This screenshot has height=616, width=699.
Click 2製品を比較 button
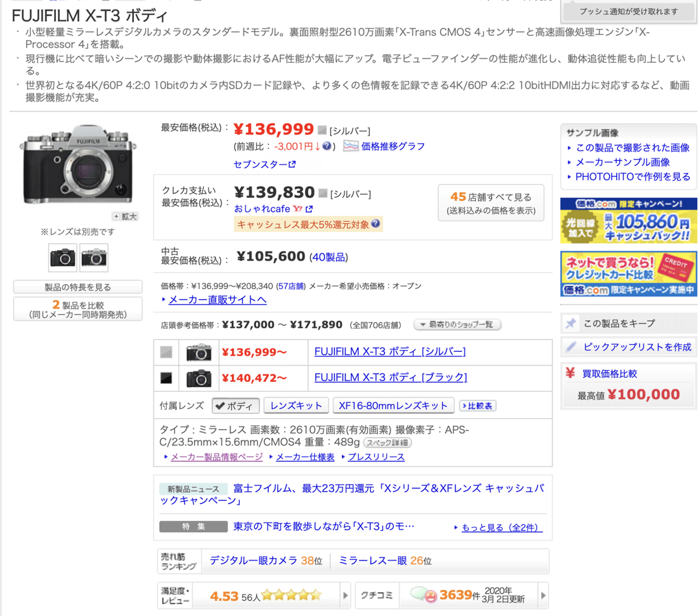click(x=77, y=309)
